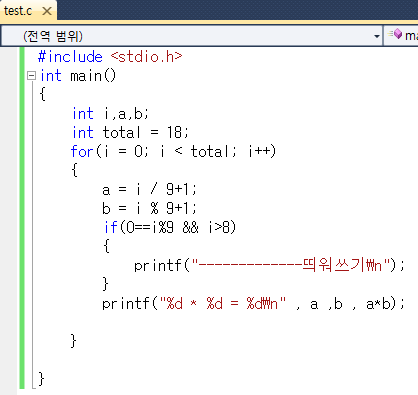Click the "%d * %d = %d" format string

click(223, 303)
